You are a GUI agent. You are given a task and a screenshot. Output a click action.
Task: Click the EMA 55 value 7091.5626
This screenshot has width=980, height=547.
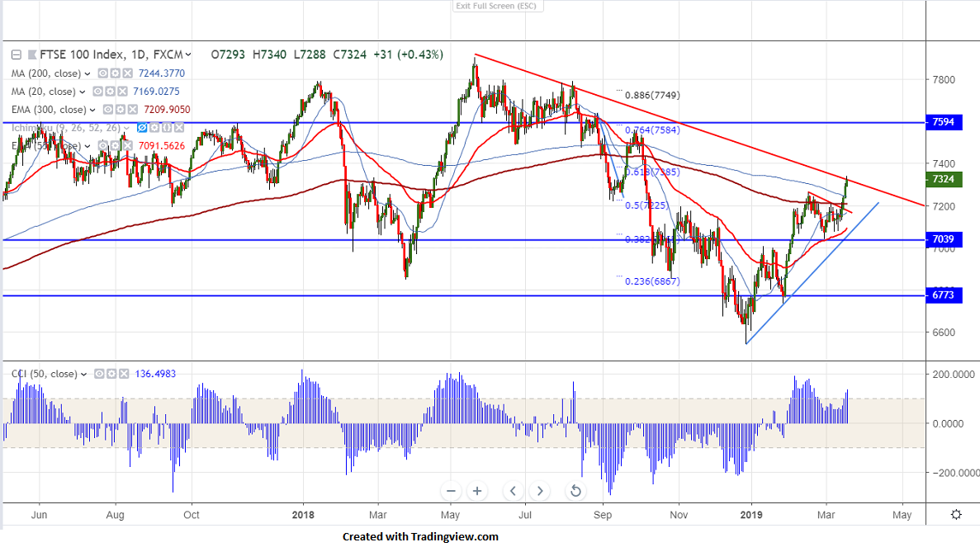[161, 145]
